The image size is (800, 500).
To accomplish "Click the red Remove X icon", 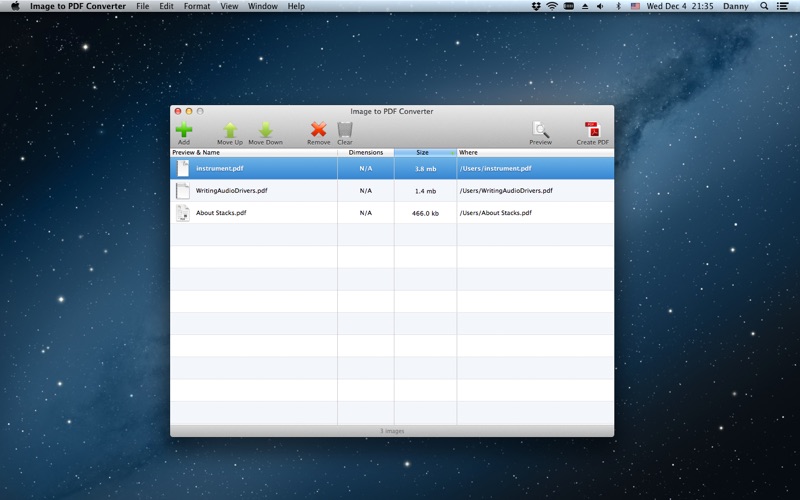I will tap(318, 130).
